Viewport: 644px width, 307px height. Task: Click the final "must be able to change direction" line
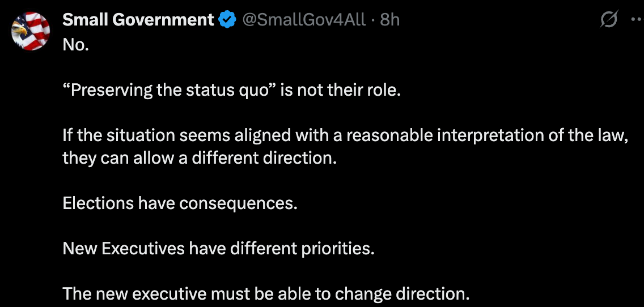coord(266,294)
